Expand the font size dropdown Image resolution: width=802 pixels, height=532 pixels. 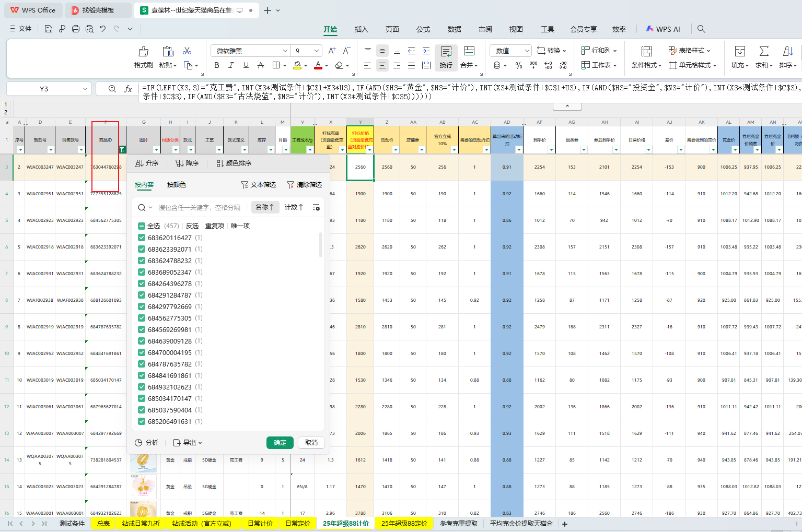point(317,51)
